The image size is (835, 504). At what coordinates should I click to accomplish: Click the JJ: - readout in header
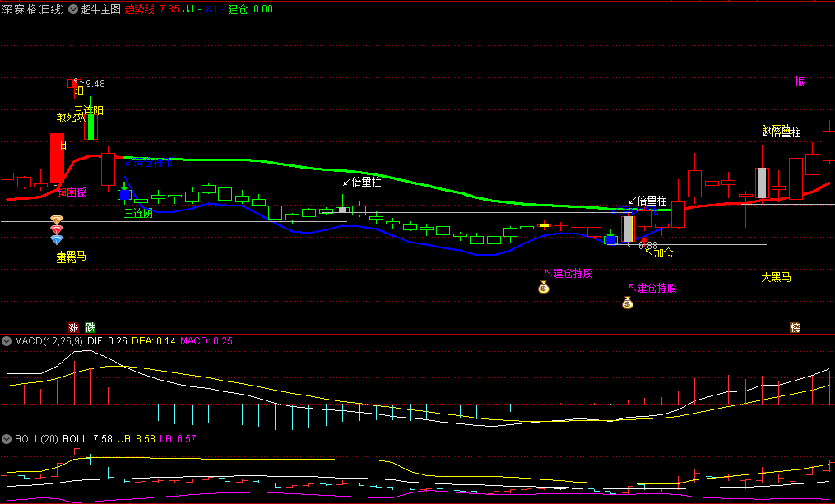193,9
